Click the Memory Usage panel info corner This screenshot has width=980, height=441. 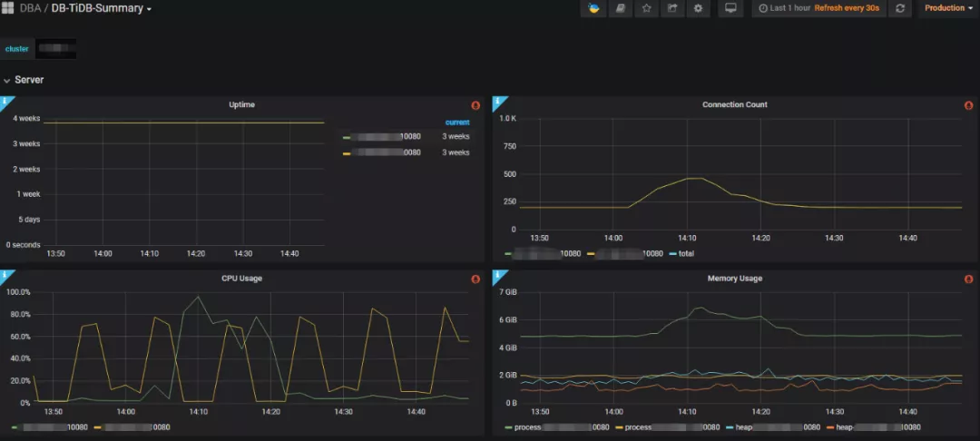[496, 275]
